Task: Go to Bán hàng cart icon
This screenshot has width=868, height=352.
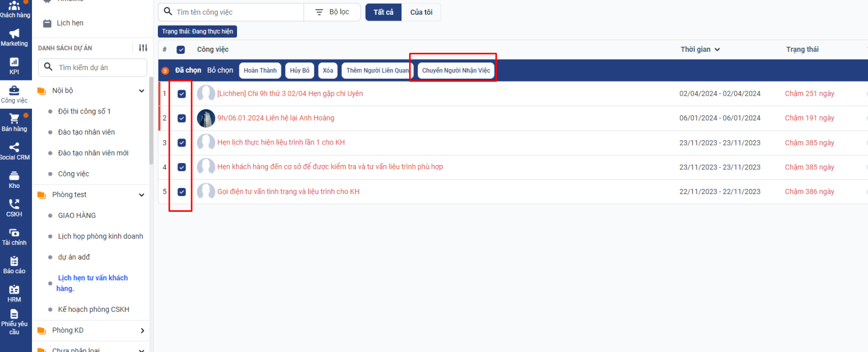Action: [15, 122]
